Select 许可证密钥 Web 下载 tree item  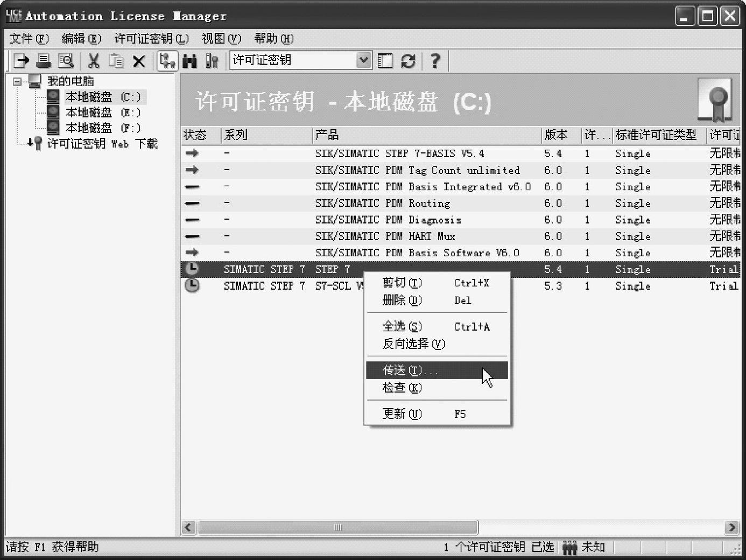[x=102, y=143]
